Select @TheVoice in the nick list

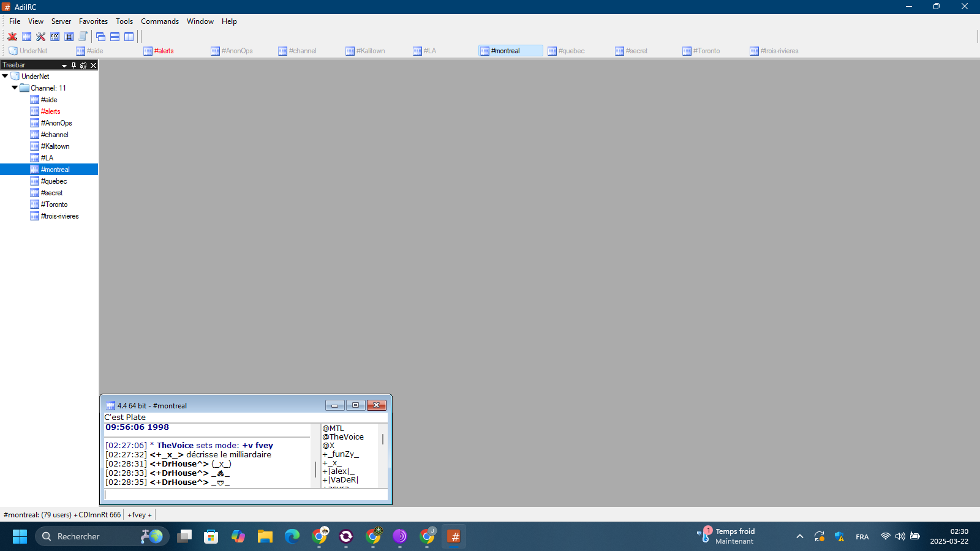(343, 437)
